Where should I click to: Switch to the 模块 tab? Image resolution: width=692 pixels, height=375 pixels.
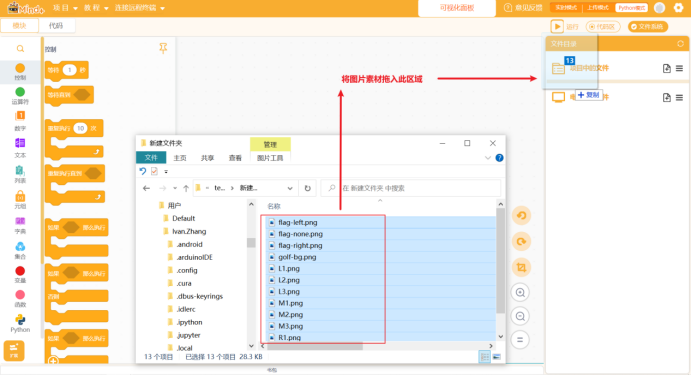click(x=19, y=26)
